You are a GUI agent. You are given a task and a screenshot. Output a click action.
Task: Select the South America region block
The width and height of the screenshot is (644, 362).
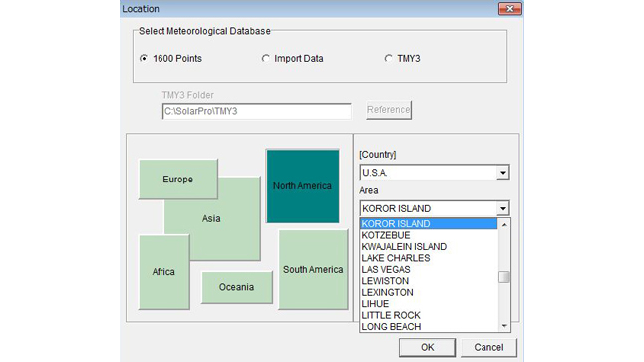click(313, 269)
